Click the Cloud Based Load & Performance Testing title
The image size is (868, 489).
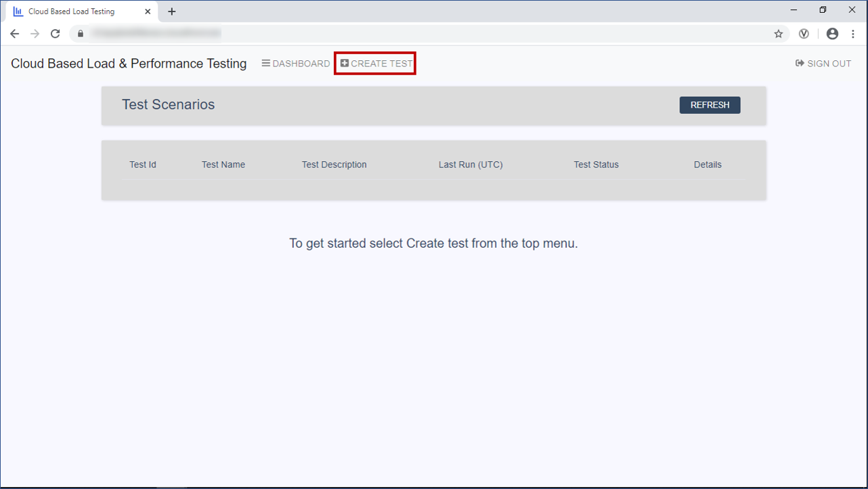point(129,64)
